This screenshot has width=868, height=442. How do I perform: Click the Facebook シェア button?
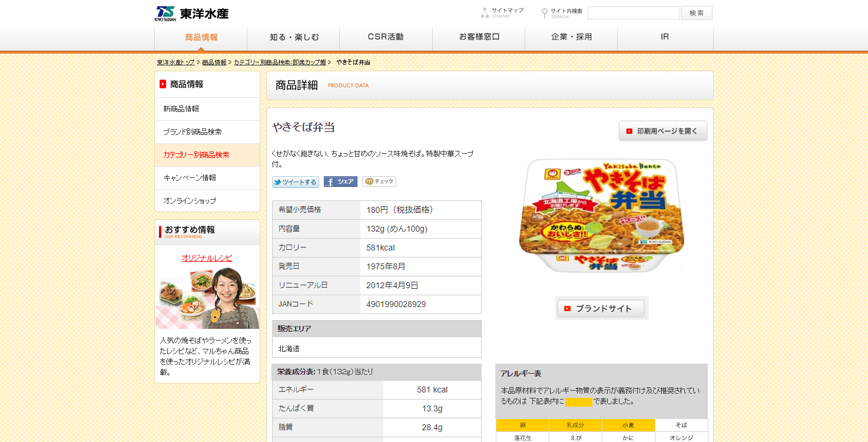[340, 182]
